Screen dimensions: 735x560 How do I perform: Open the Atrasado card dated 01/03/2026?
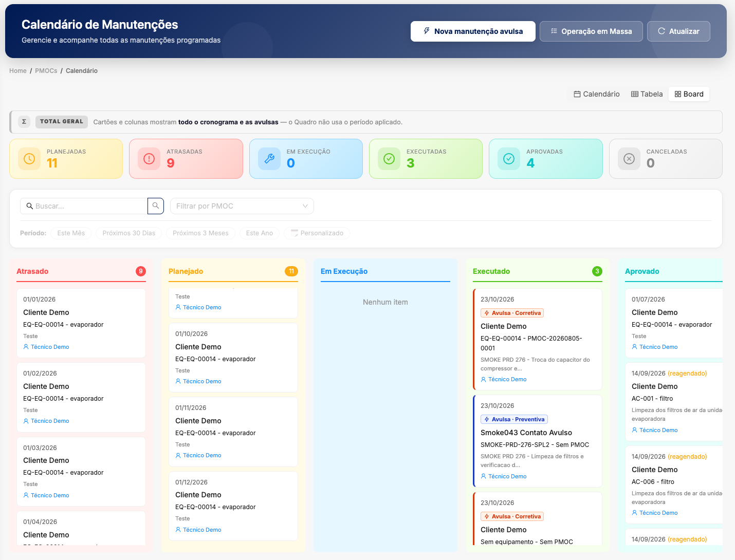(x=81, y=472)
